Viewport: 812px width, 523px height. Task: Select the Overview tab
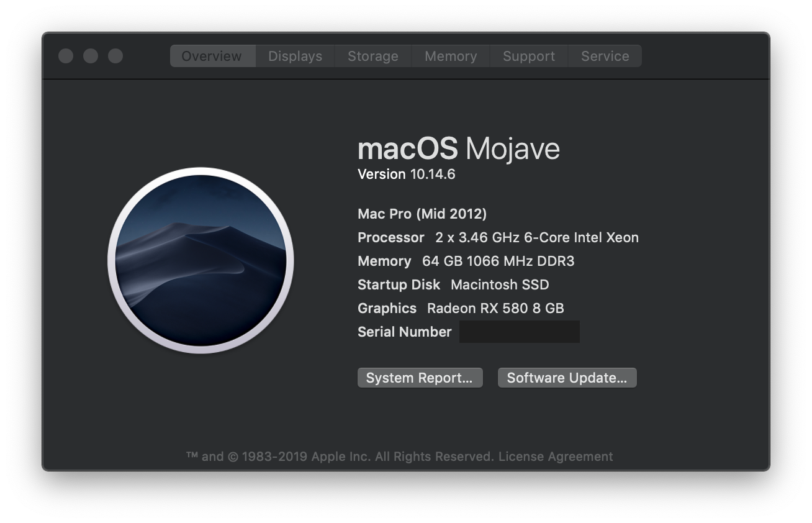tap(212, 56)
